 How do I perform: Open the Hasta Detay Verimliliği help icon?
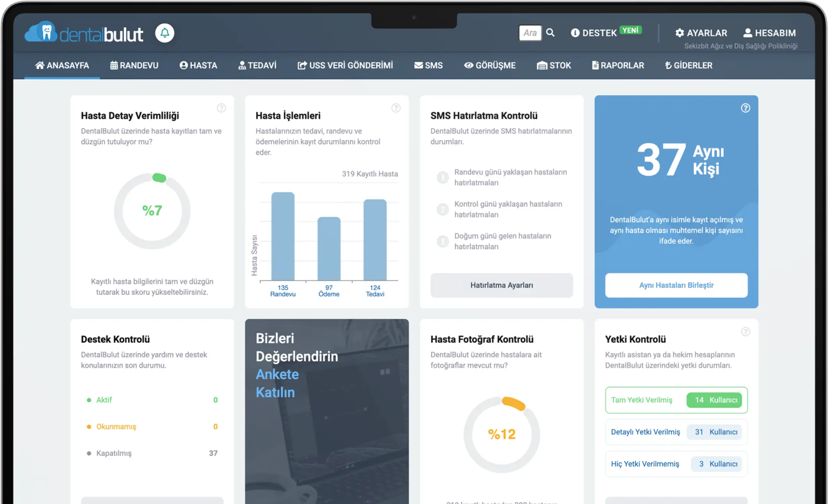(222, 108)
